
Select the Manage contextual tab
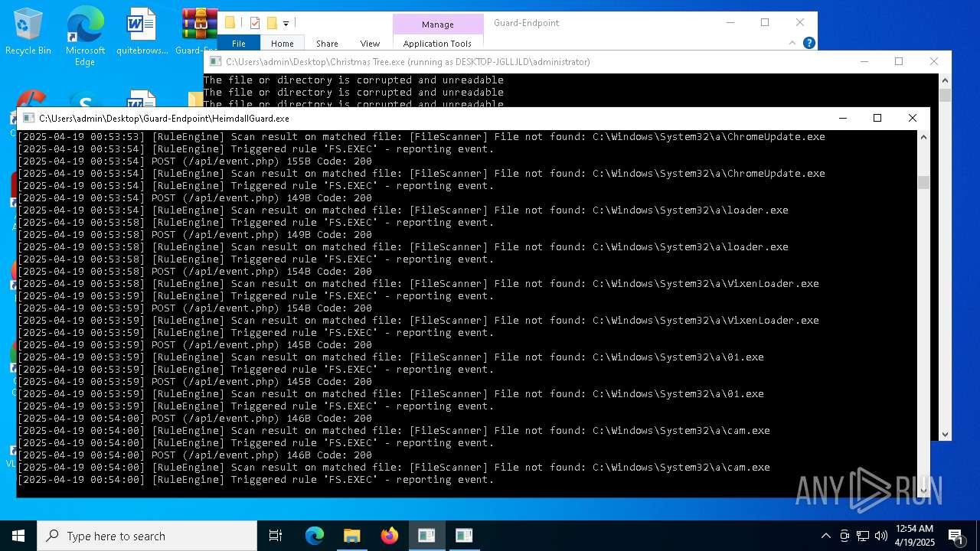click(438, 24)
